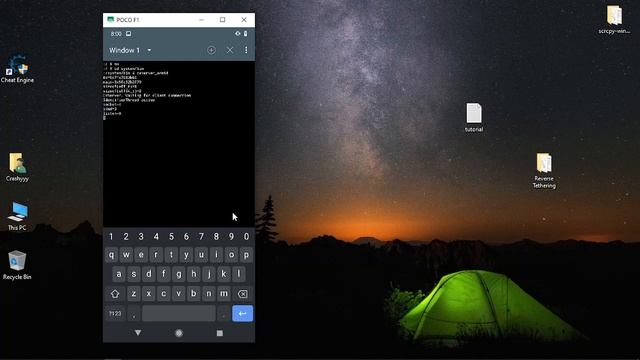Tap the q key
This screenshot has height=360, width=640.
(111, 255)
